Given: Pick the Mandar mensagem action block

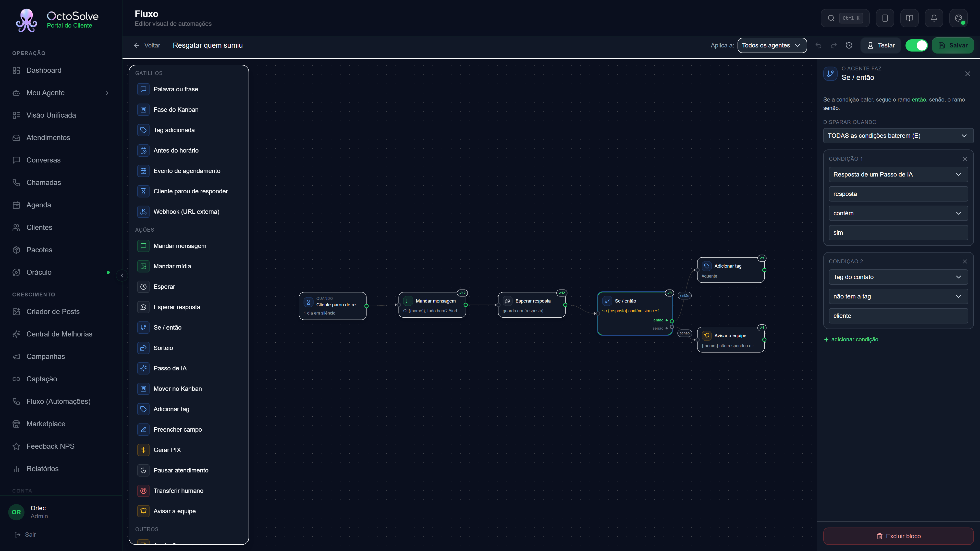Looking at the screenshot, I should 189,246.
